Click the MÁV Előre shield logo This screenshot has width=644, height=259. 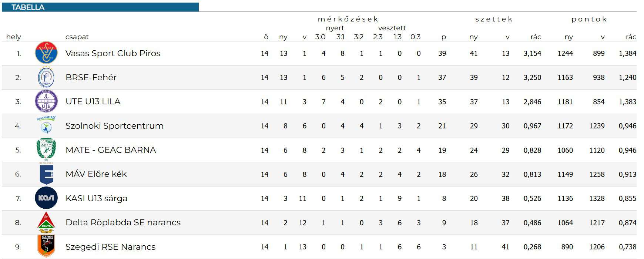[x=46, y=174]
